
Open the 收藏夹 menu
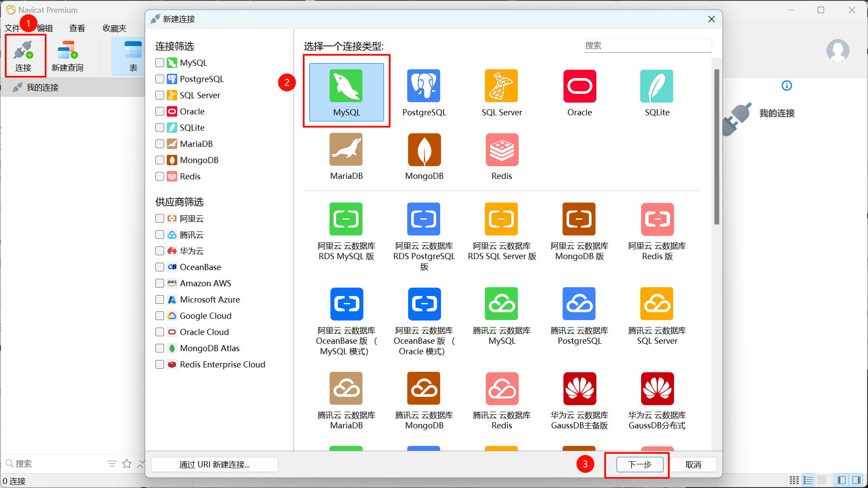click(x=114, y=28)
